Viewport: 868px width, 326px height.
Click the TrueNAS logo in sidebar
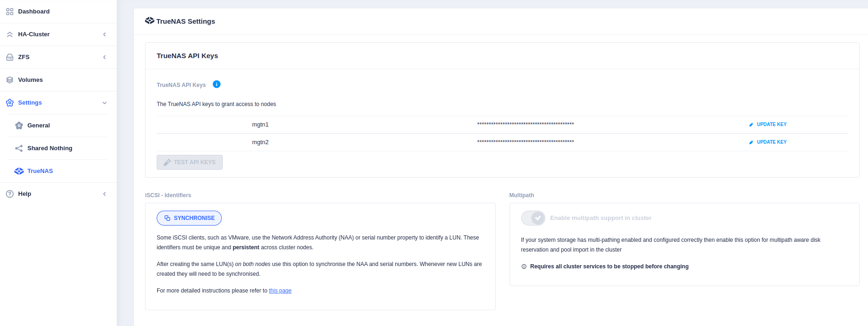19,171
